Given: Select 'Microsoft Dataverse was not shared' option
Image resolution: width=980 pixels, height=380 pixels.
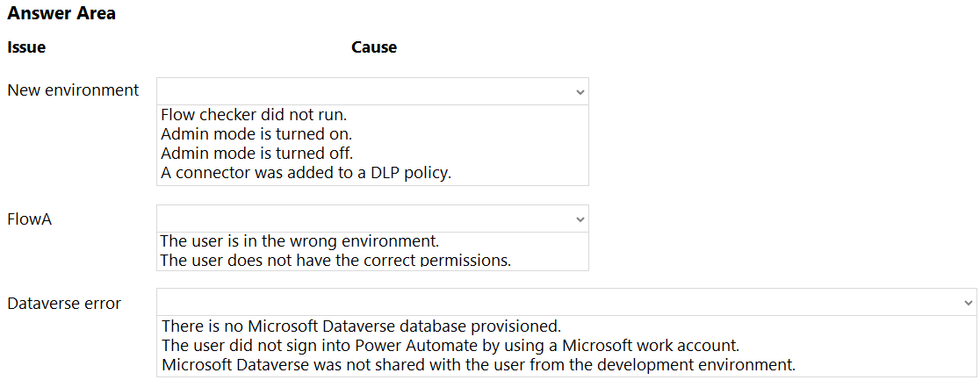Looking at the screenshot, I should point(478,364).
